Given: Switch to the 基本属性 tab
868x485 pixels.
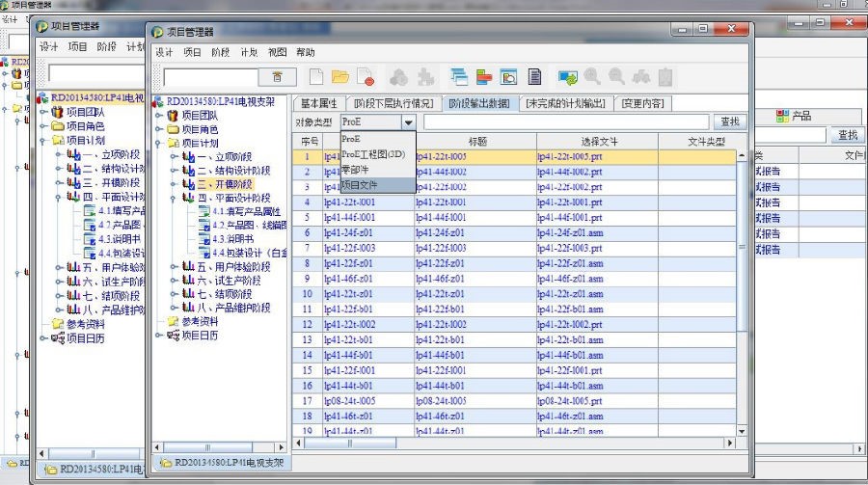Looking at the screenshot, I should pos(319,103).
